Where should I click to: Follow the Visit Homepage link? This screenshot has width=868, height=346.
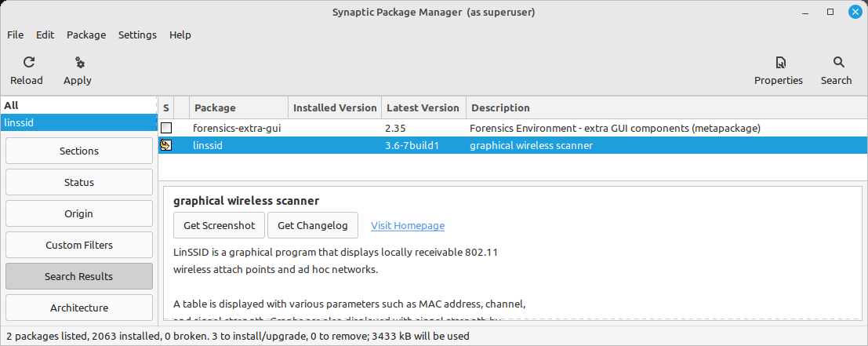[407, 226]
